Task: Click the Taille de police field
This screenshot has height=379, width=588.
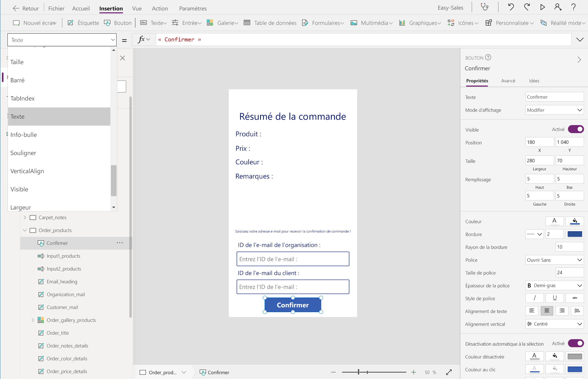Action: pos(570,273)
